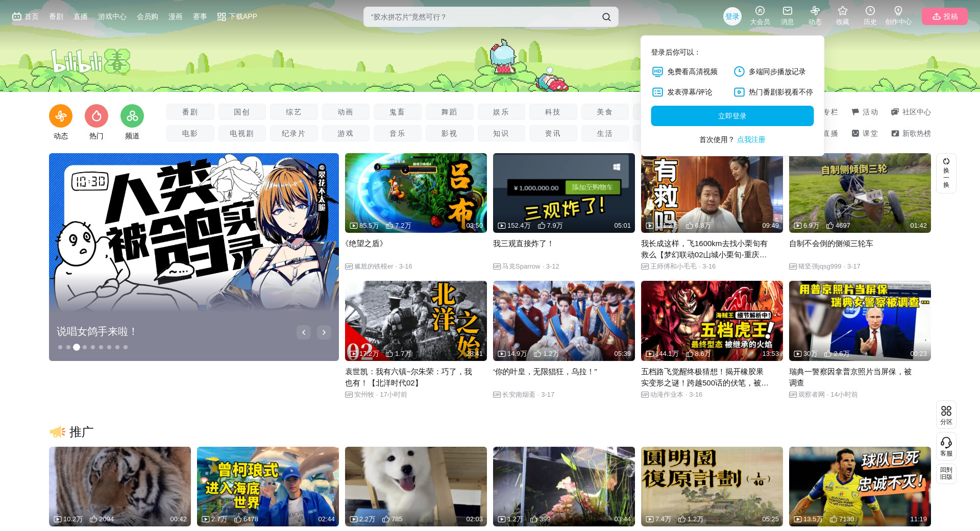Select the 科技 category tag
Screen dimensions: 980x531
click(553, 112)
